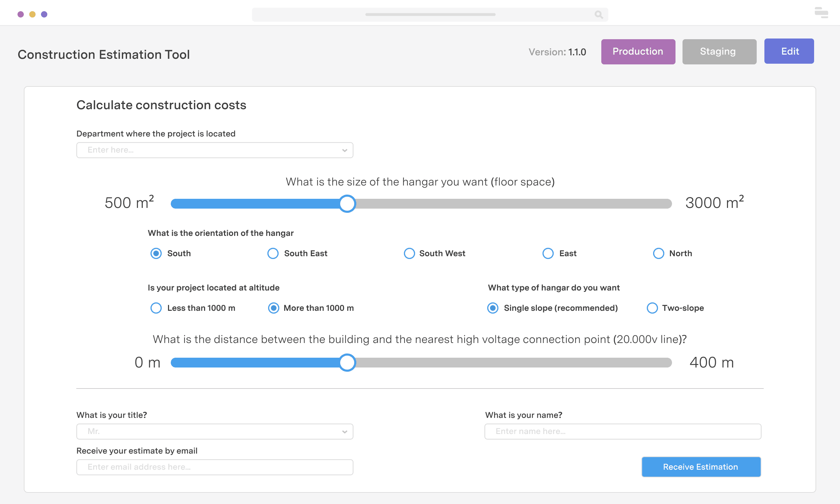Select the South West orientation
The height and width of the screenshot is (504, 840).
point(409,253)
